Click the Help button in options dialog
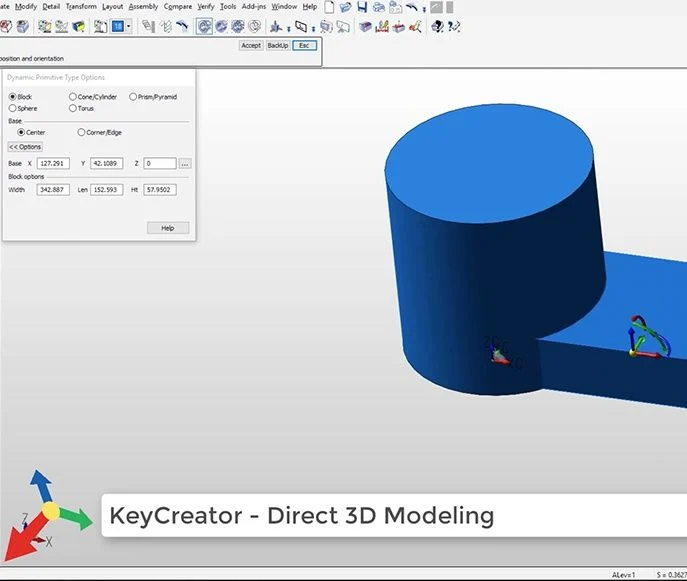687x581 pixels. [x=167, y=228]
